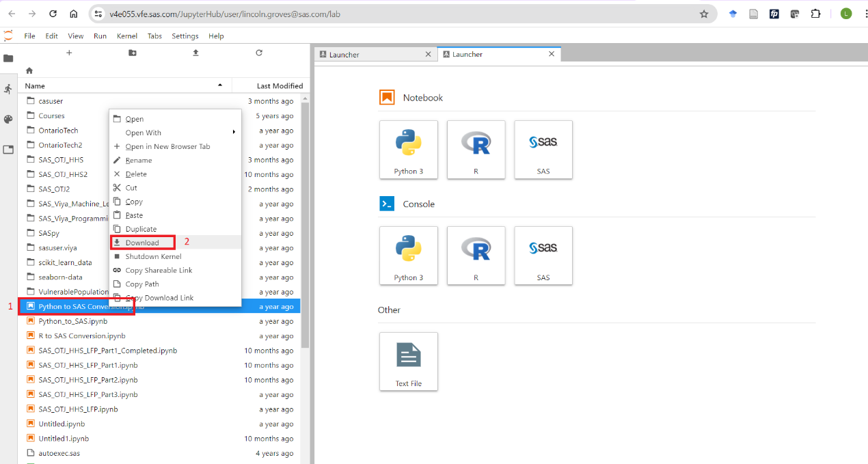
Task: Launch a SAS console from the Launcher
Action: pyautogui.click(x=543, y=256)
